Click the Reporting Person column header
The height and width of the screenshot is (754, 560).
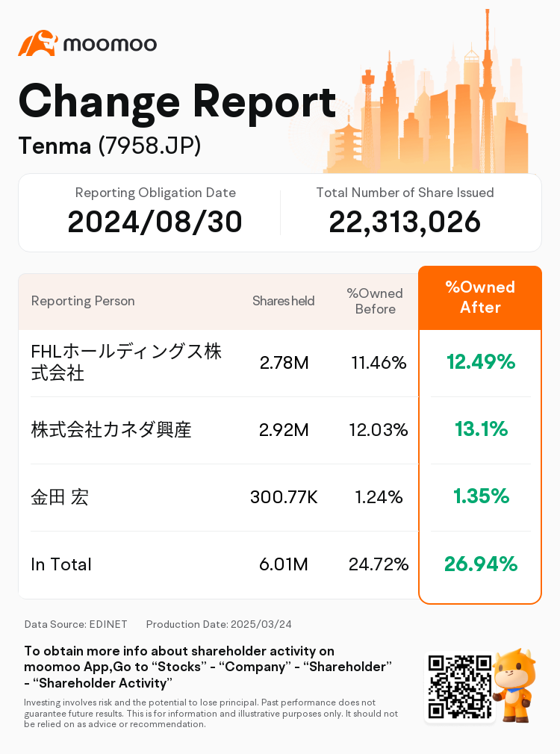click(83, 301)
